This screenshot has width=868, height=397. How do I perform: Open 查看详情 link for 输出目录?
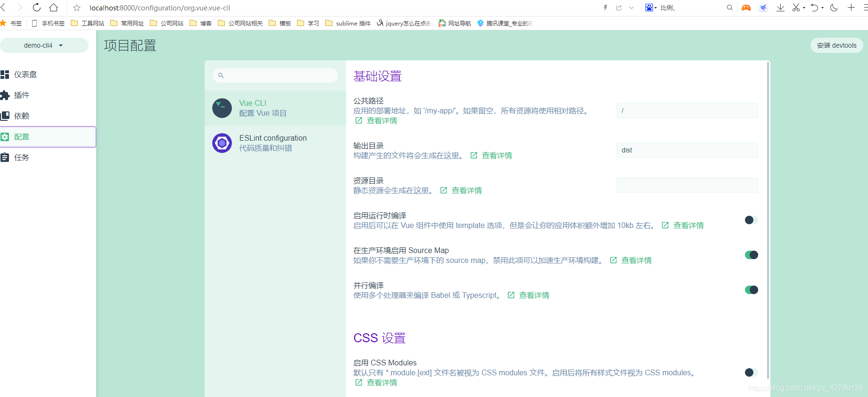tap(491, 156)
